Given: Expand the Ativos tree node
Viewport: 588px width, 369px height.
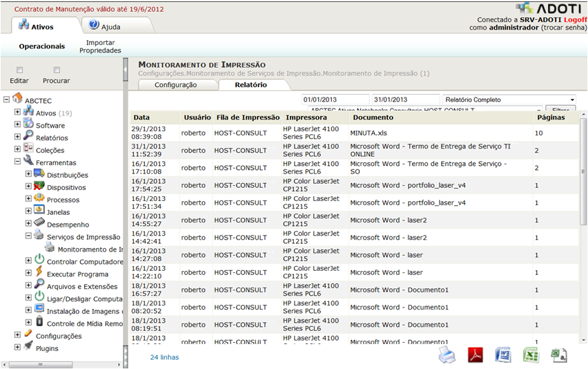Looking at the screenshot, I should [x=17, y=112].
